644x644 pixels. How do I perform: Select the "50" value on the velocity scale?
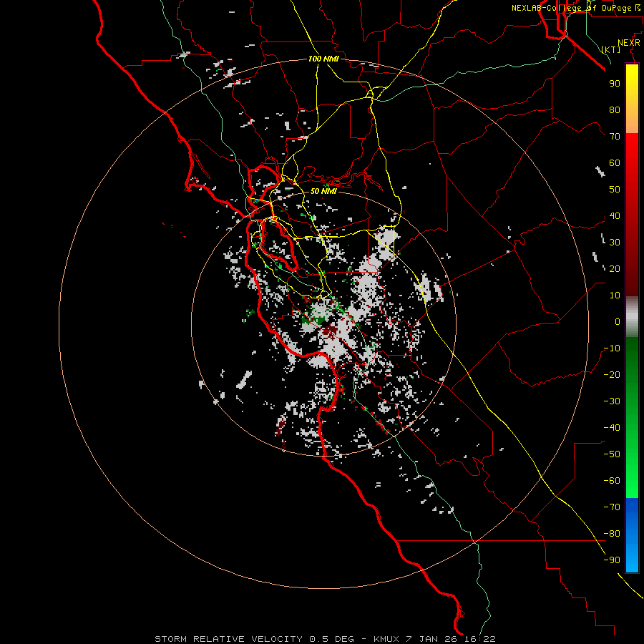pos(615,190)
